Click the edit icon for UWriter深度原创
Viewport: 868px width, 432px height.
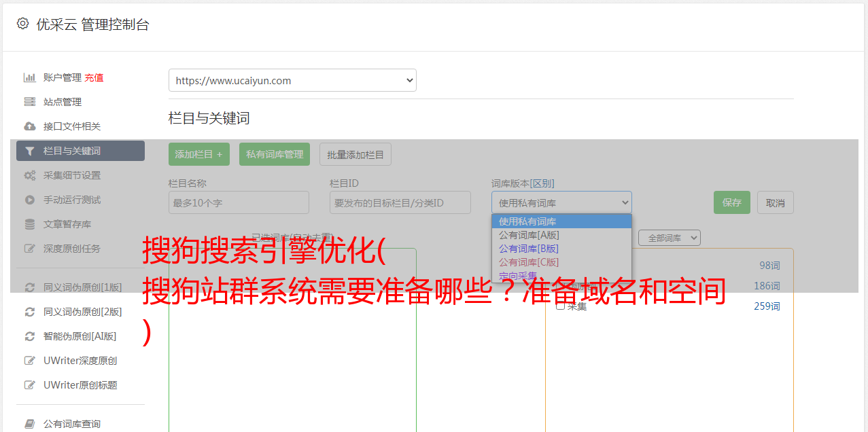point(30,361)
